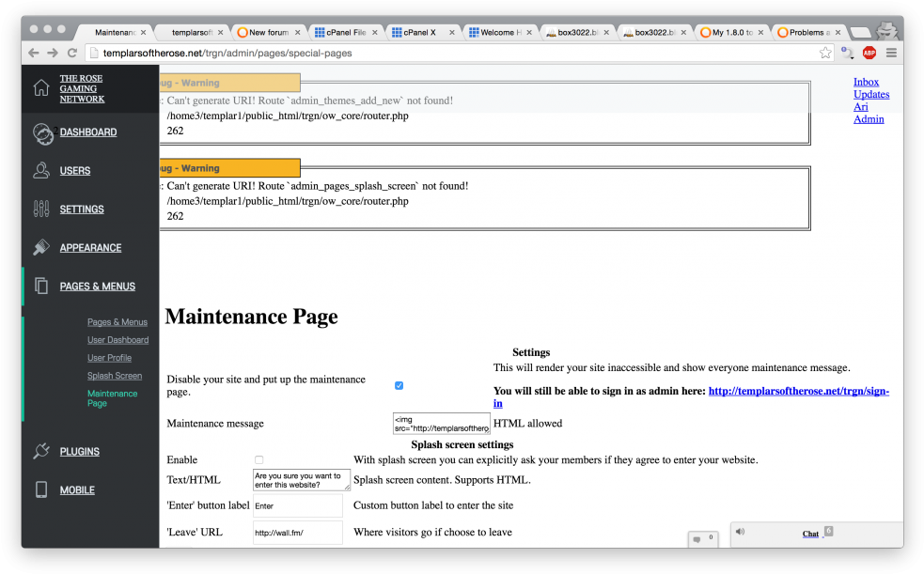
Task: Click the Adblock Plus extension icon
Action: (x=869, y=53)
